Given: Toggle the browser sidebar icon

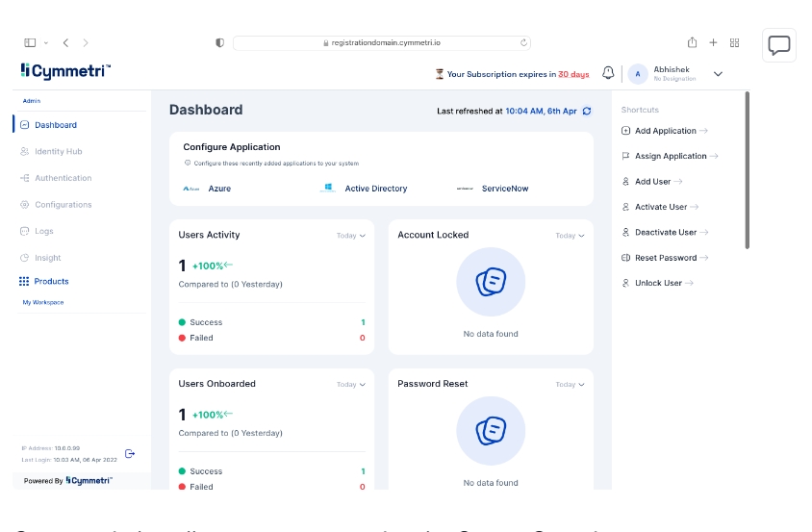Looking at the screenshot, I should tap(30, 42).
